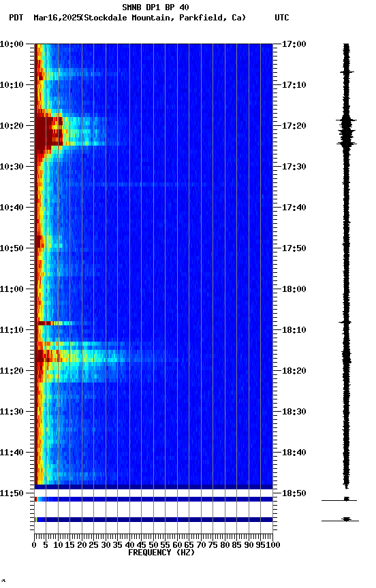Click the '11:40' PDT time label
376x588 pixels.
[x=12, y=453]
